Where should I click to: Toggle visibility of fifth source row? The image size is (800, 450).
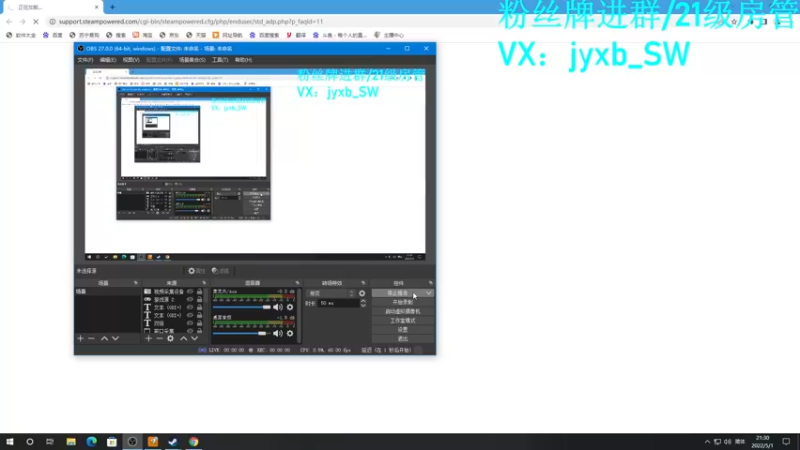click(x=190, y=323)
